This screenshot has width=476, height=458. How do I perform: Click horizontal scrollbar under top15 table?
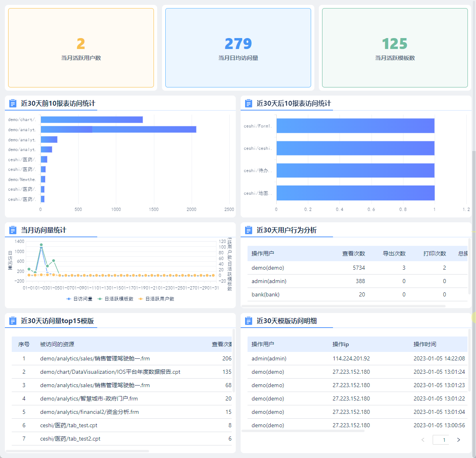[77, 451]
